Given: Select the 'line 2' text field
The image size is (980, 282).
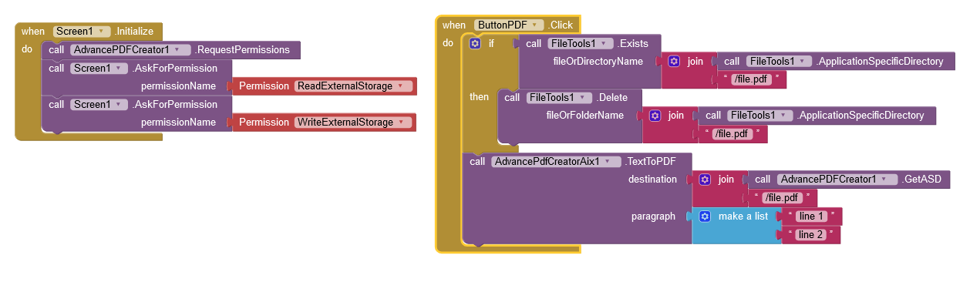Looking at the screenshot, I should coord(810,235).
